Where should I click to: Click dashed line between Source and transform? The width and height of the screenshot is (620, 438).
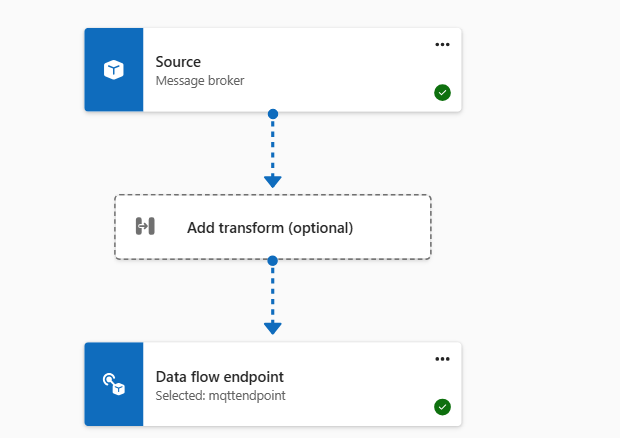[x=273, y=146]
